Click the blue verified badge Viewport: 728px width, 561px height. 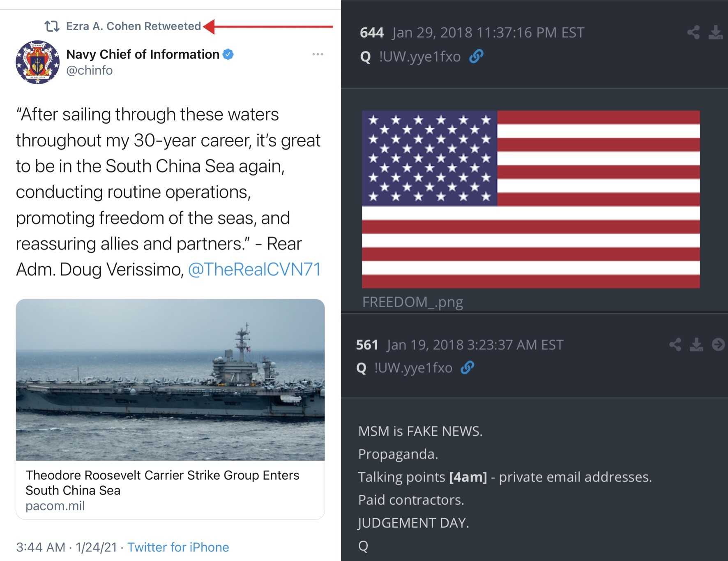click(x=228, y=54)
